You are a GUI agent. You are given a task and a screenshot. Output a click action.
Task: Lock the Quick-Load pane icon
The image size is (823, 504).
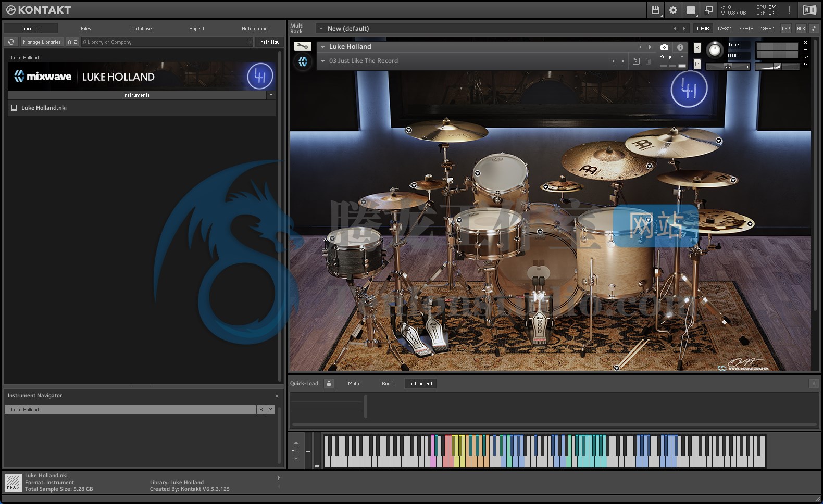click(329, 384)
